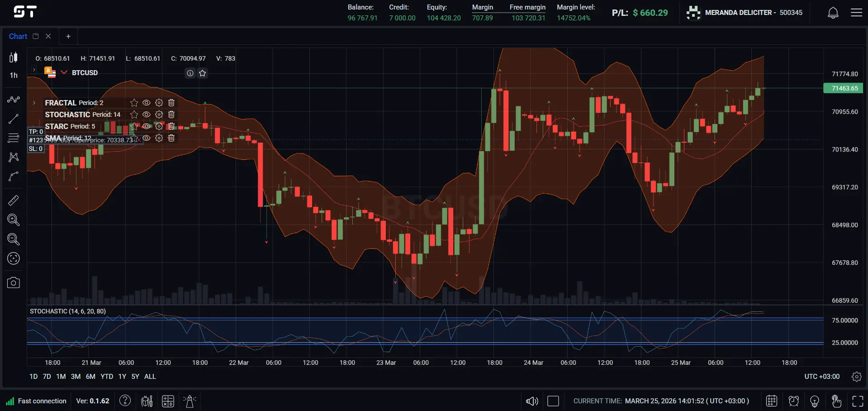Open the calculator icon in status bar

click(x=168, y=401)
